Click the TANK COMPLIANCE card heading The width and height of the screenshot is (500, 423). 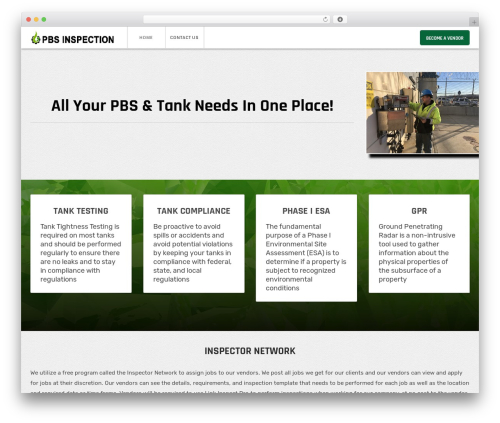click(194, 211)
